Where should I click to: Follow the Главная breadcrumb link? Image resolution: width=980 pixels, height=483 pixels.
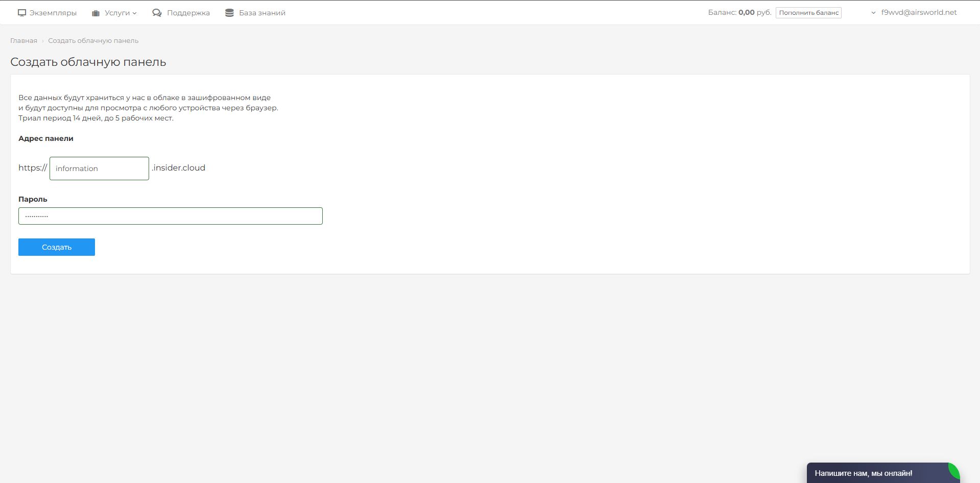coord(23,40)
